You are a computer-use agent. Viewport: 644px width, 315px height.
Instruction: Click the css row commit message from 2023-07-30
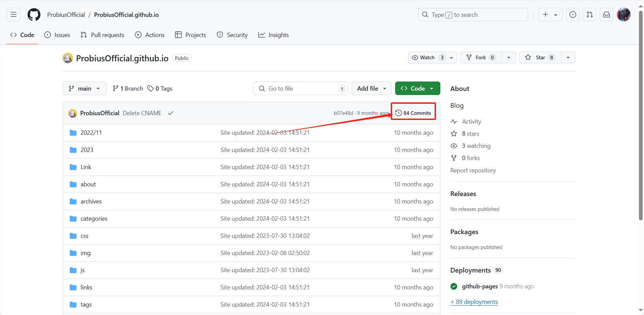265,236
